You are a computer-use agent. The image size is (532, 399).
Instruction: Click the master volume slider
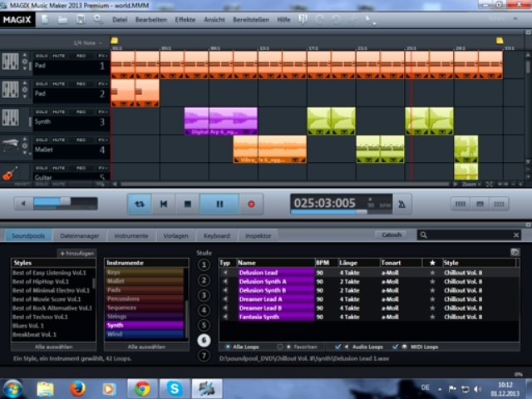[58, 203]
